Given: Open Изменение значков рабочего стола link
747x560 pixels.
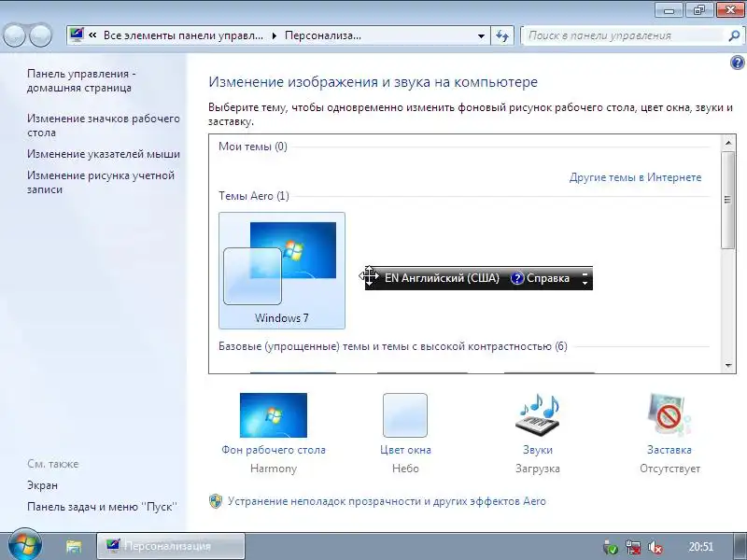Looking at the screenshot, I should (104, 125).
